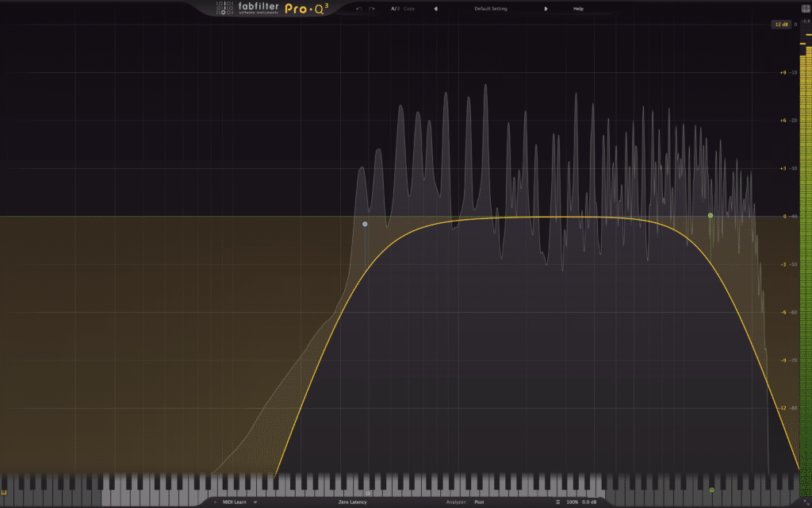
Task: Open the 12 dB display range dropdown
Action: point(781,25)
